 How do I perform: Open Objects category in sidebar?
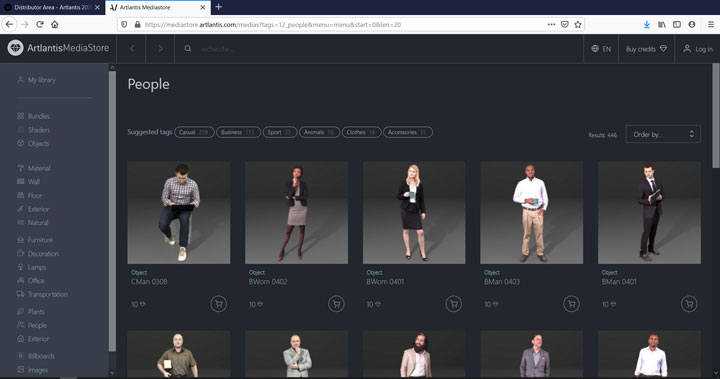pyautogui.click(x=33, y=143)
